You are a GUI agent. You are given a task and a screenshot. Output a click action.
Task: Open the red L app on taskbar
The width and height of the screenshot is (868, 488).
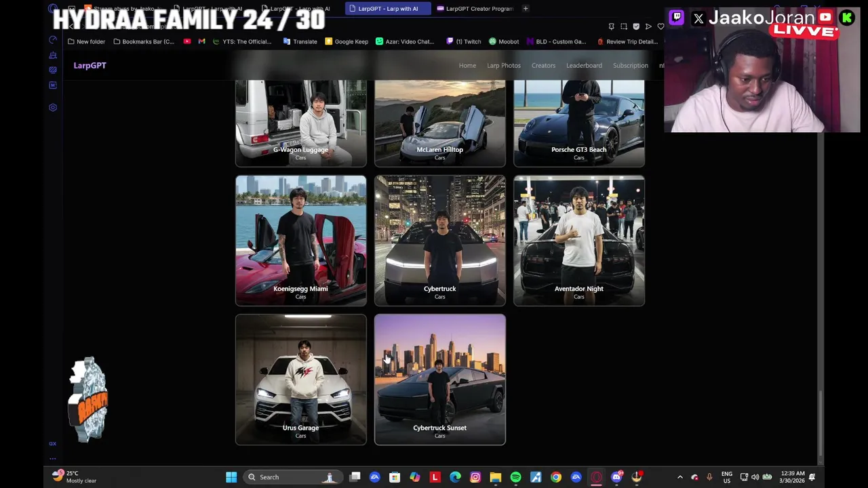click(435, 477)
